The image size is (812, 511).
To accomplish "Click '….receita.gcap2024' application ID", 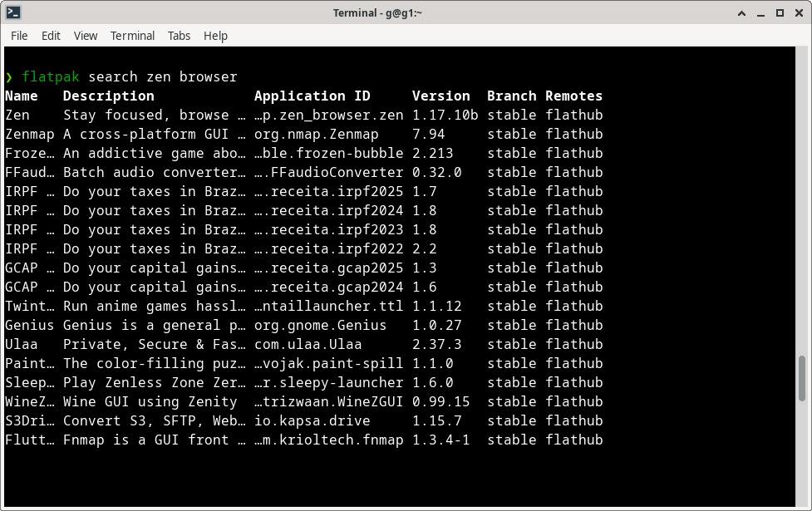I will click(329, 287).
